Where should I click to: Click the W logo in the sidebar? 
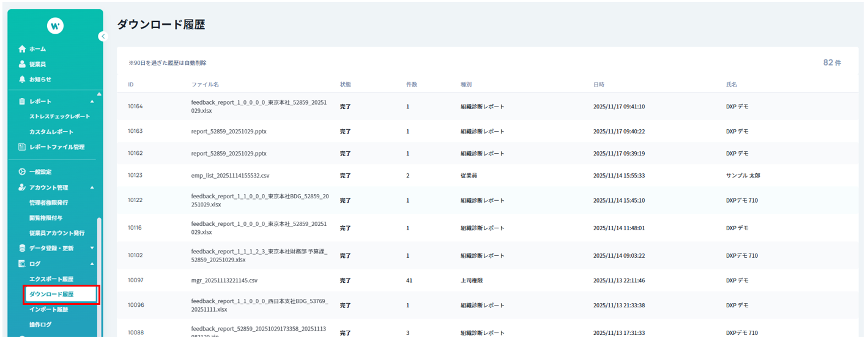(x=55, y=26)
